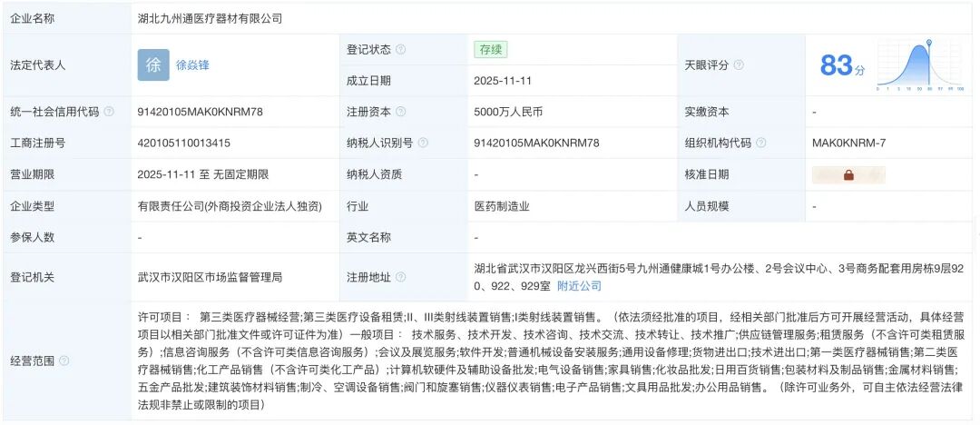Image resolution: width=980 pixels, height=425 pixels.
Task: Click help icon next to 组织机构代码
Action: click(x=760, y=143)
